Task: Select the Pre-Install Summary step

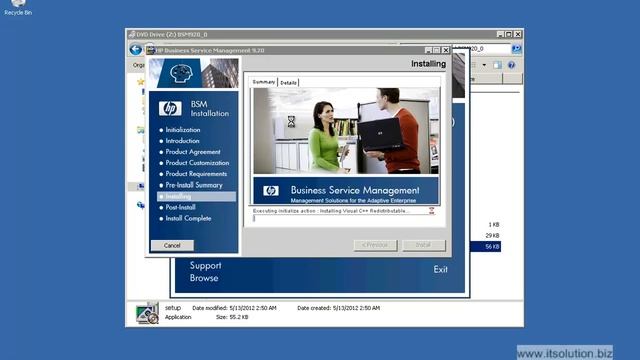Action: 194,185
